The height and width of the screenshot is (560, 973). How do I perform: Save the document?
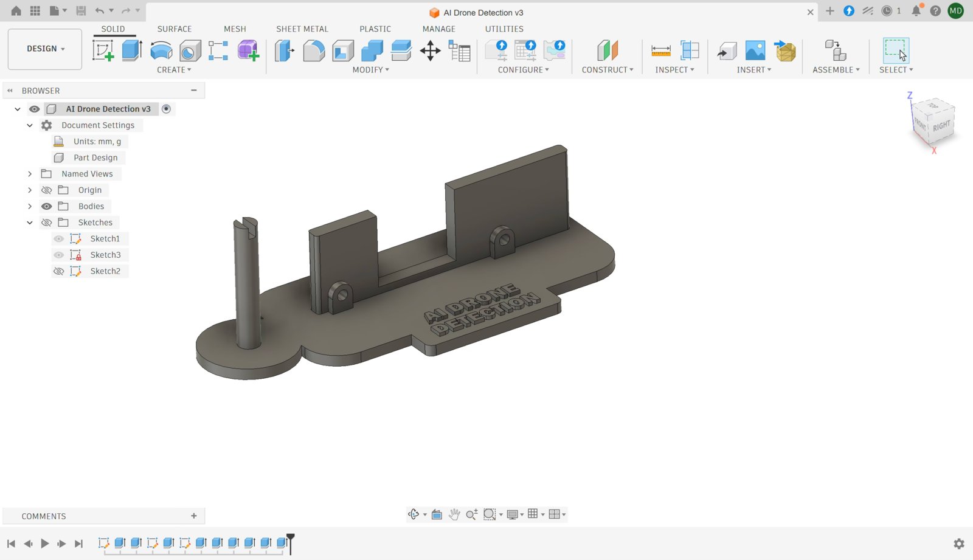[81, 11]
